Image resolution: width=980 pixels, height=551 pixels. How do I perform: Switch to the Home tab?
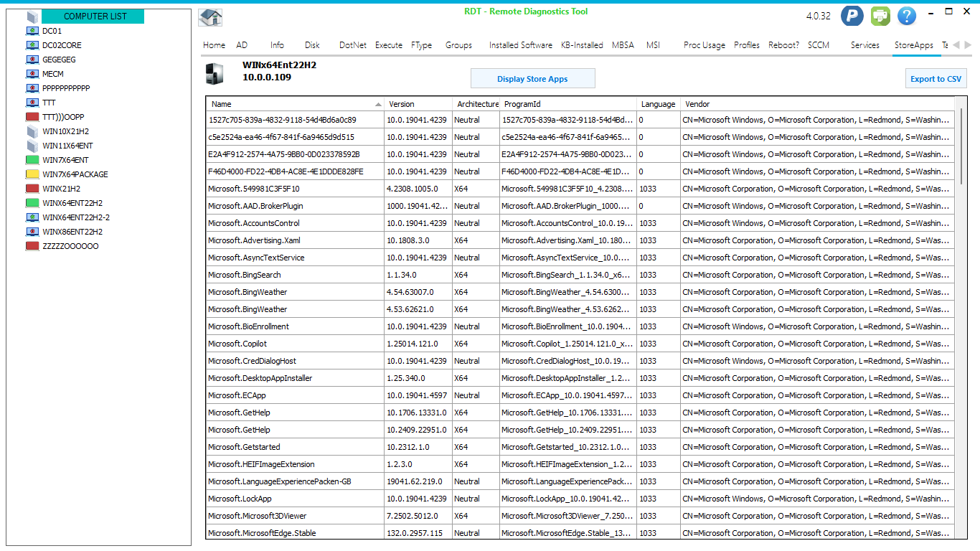pos(214,44)
